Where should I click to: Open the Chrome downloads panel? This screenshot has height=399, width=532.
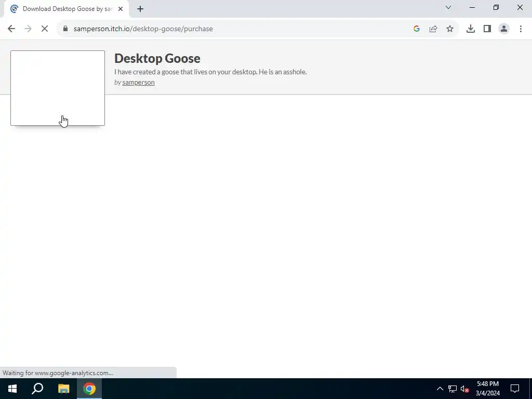471,29
